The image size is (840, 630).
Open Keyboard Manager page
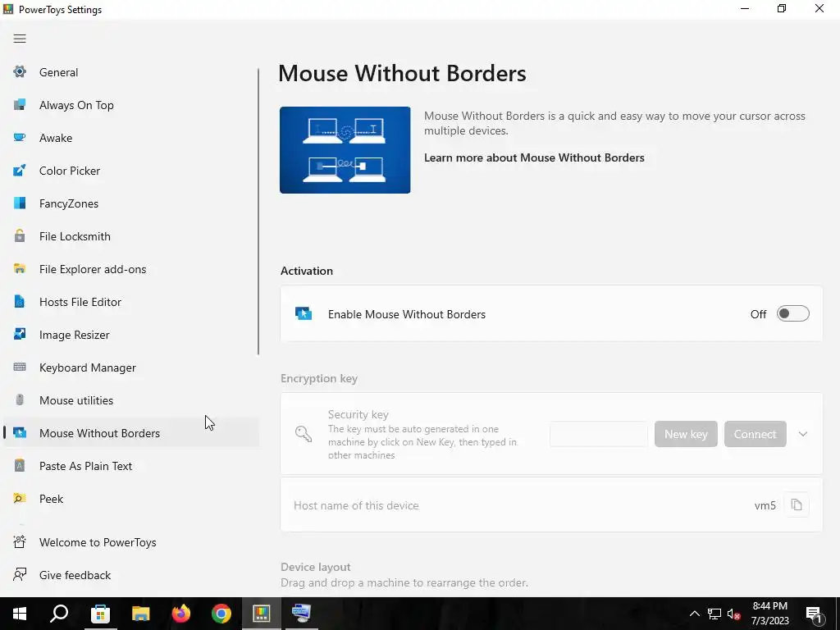[130, 367]
